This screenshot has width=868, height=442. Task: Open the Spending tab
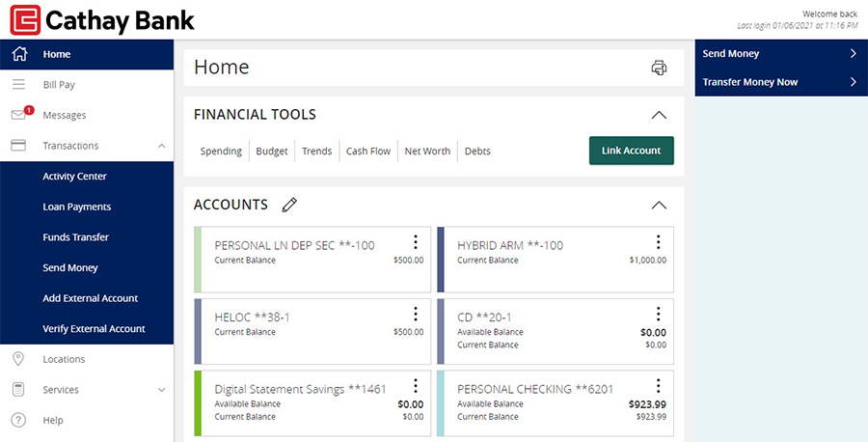pos(221,151)
